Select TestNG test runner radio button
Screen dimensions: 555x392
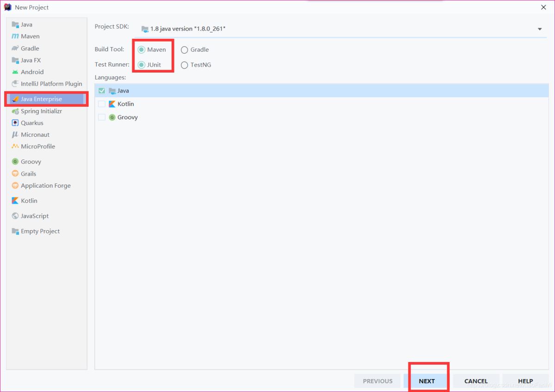click(185, 65)
